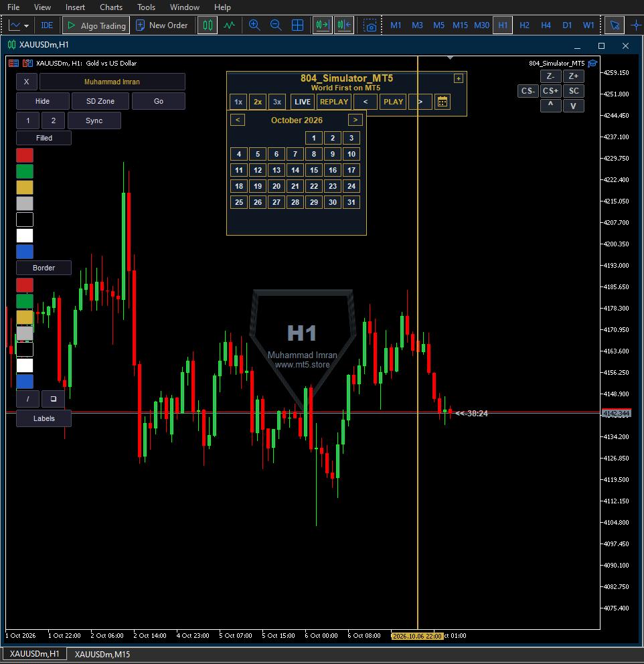Image resolution: width=644 pixels, height=664 pixels.
Task: Click the SD Zone button
Action: coord(100,101)
